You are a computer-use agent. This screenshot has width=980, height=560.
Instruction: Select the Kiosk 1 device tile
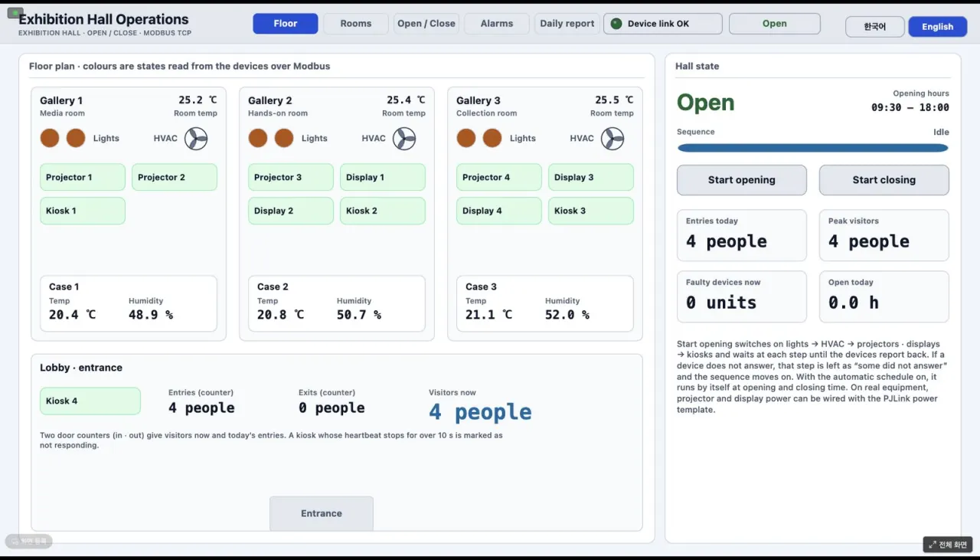pos(83,211)
